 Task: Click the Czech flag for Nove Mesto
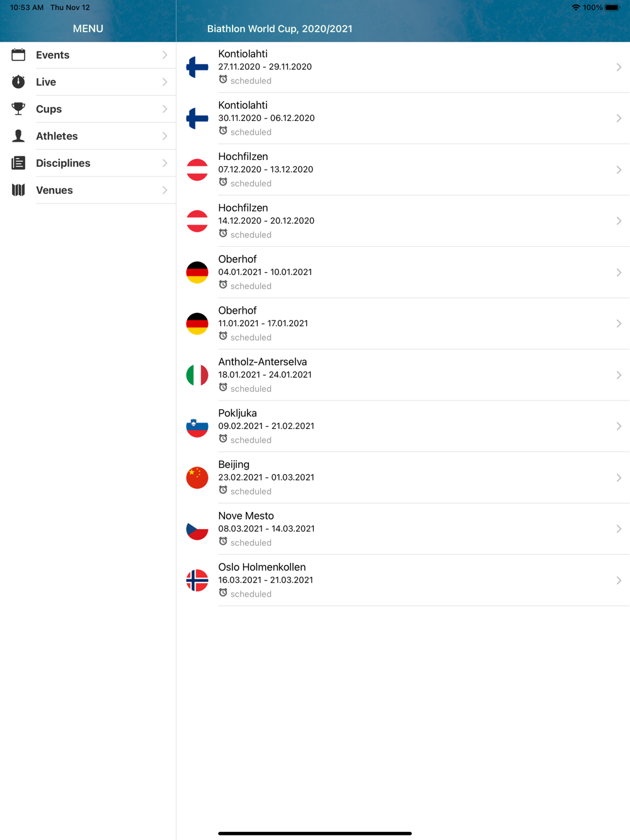point(197,529)
